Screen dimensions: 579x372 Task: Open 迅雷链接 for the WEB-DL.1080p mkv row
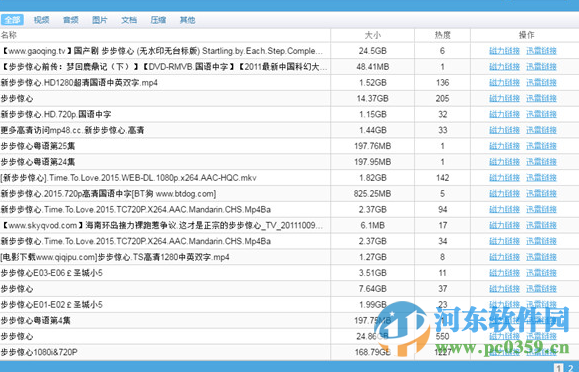[x=541, y=178]
